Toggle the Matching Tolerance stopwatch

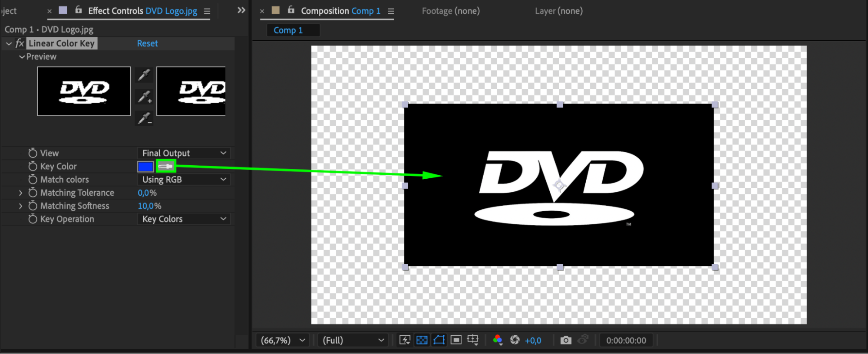tap(33, 193)
